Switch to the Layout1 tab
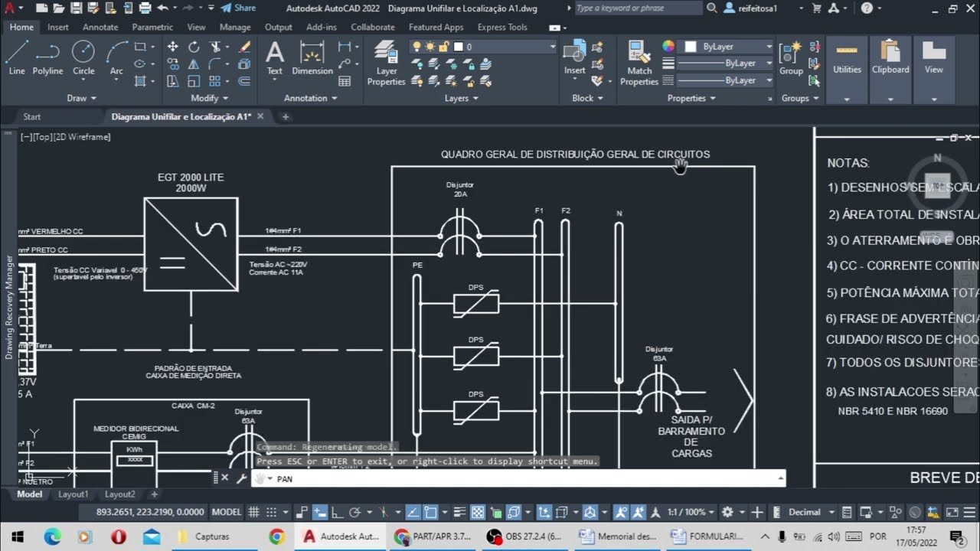 (x=73, y=494)
